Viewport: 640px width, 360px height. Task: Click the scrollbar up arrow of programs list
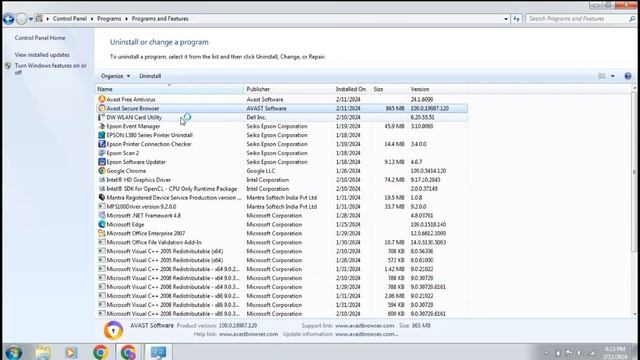[x=634, y=88]
